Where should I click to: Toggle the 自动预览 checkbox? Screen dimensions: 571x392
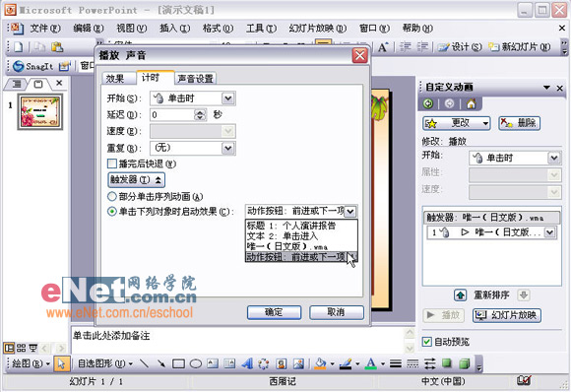(427, 342)
